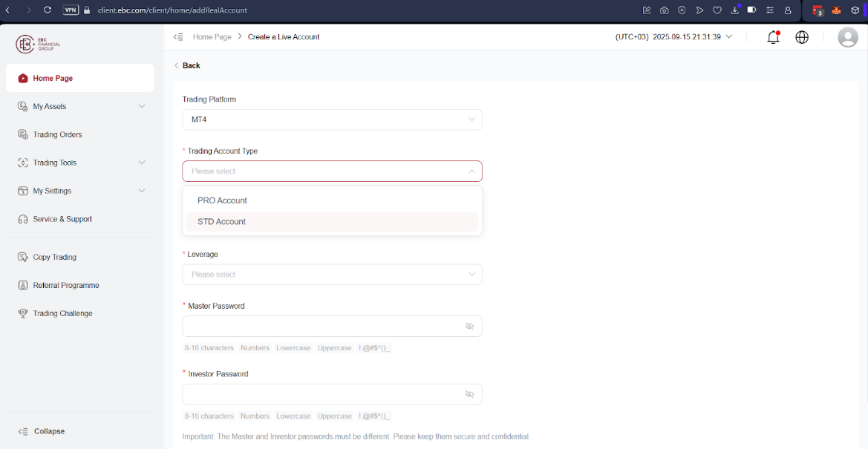Click the My Assets sidebar icon
868x449 pixels.
click(23, 106)
